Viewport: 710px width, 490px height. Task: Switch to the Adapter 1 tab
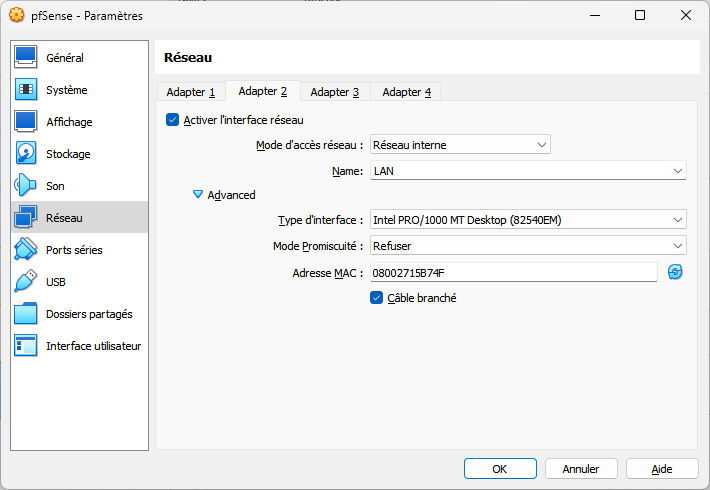(x=191, y=92)
